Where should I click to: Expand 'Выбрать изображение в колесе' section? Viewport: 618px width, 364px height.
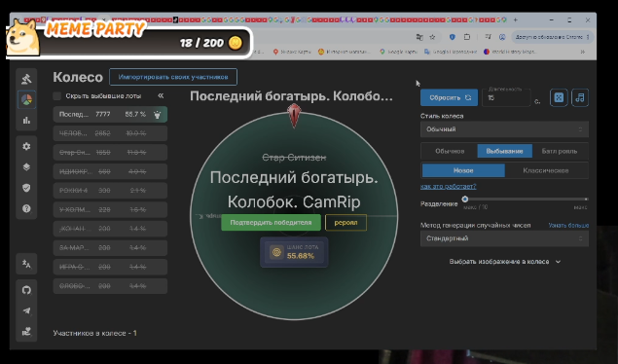coord(504,262)
